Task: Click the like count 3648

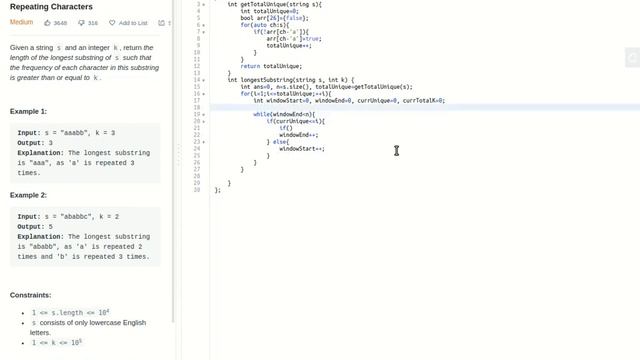Action: click(x=60, y=23)
